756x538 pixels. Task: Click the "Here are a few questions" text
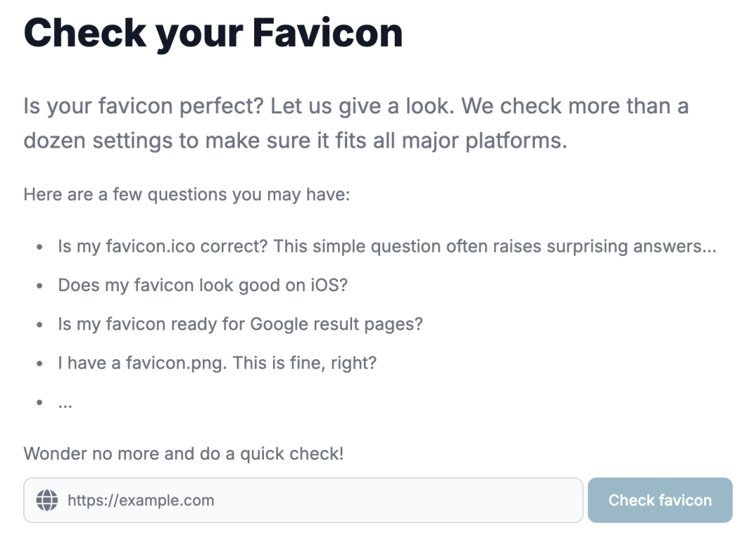click(x=187, y=194)
